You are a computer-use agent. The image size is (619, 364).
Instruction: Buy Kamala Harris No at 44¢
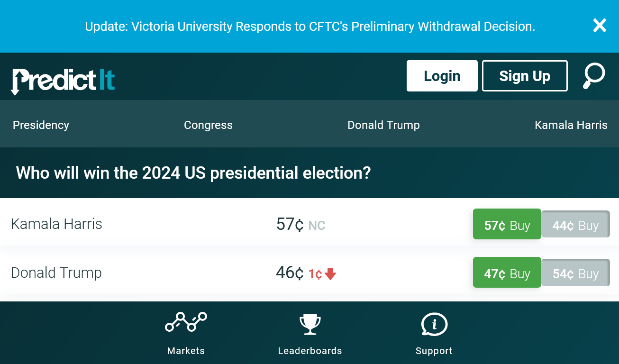[575, 224]
